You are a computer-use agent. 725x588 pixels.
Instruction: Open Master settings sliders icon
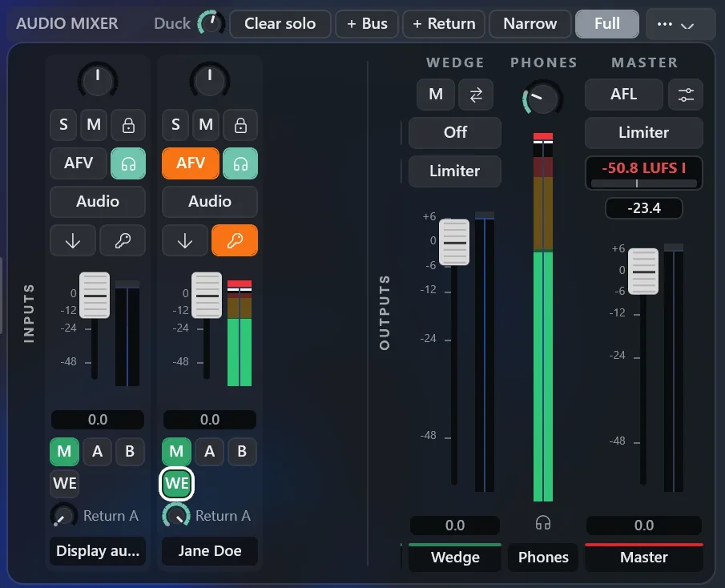(686, 95)
